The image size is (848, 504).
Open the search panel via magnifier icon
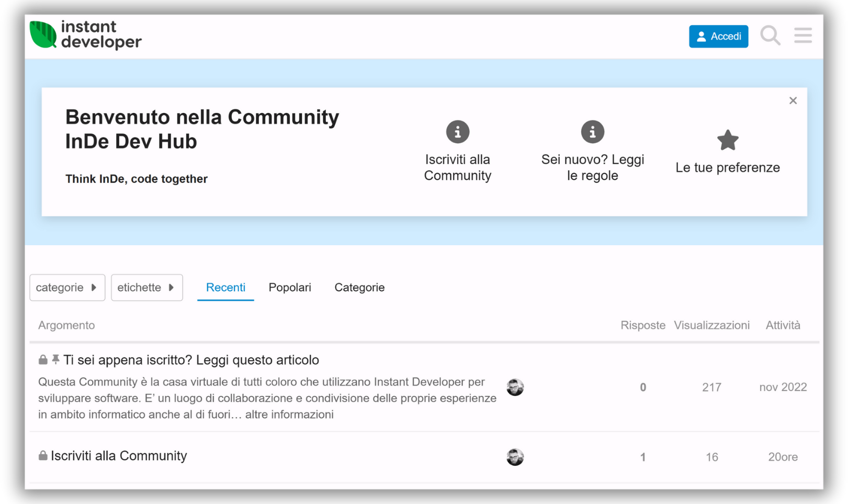pyautogui.click(x=770, y=36)
